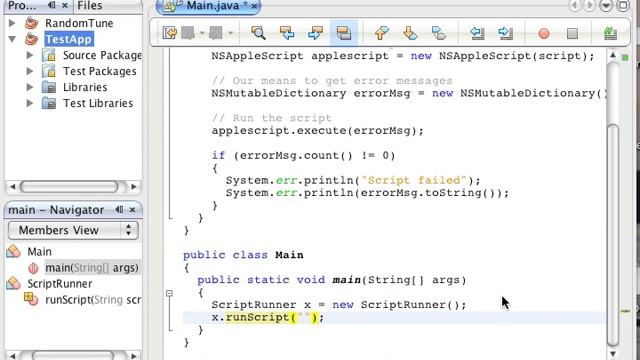Switch to the Projects tab
This screenshot has width=640, height=360.
[x=22, y=6]
